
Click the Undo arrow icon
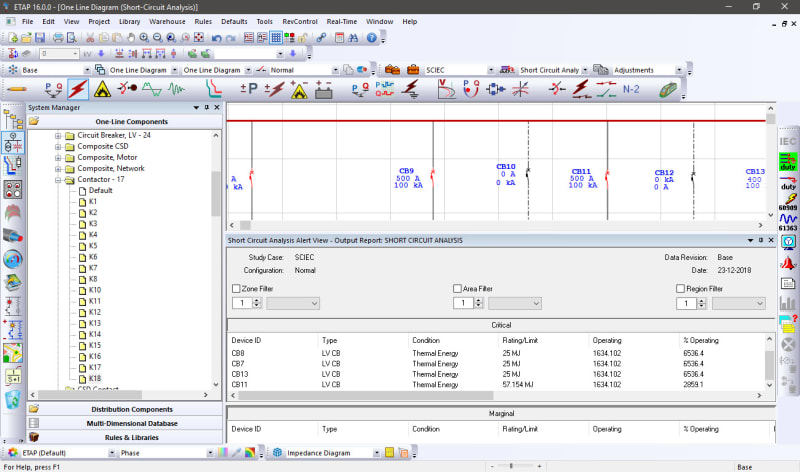click(216, 38)
